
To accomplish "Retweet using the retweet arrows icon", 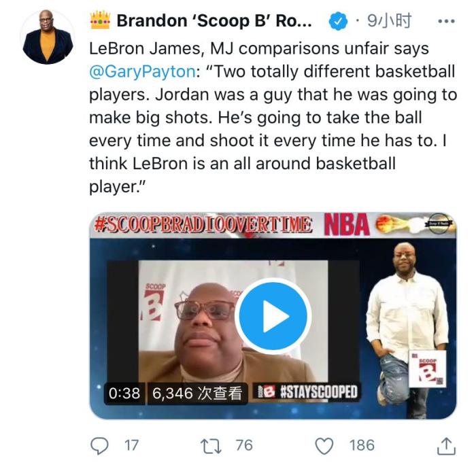I will pos(211,446).
